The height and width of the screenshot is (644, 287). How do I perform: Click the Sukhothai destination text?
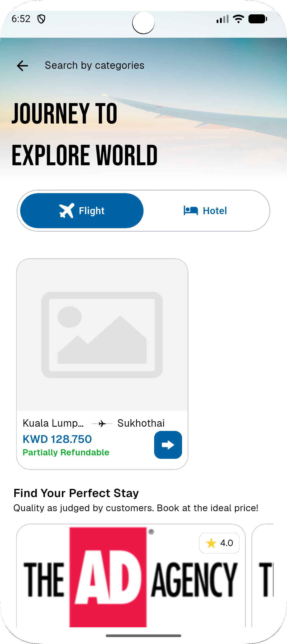pos(141,423)
